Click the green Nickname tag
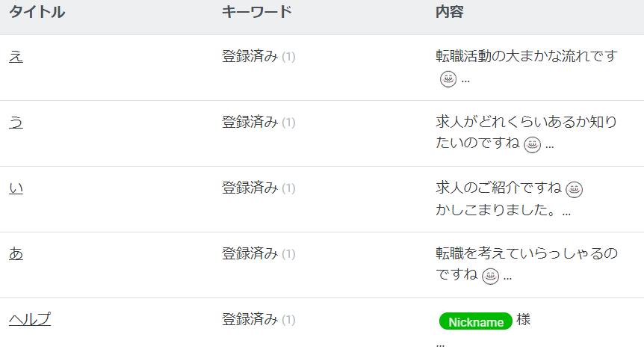Viewport: 644px width, 361px height. click(476, 321)
